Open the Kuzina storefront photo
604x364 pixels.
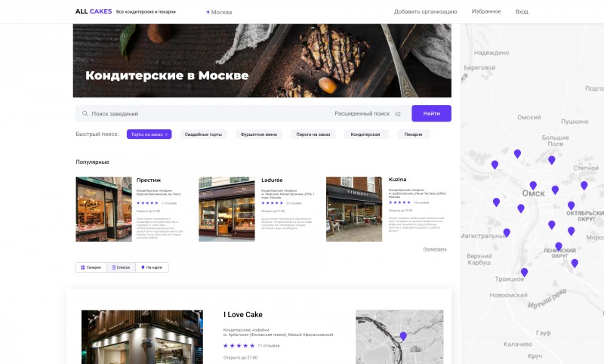point(354,209)
